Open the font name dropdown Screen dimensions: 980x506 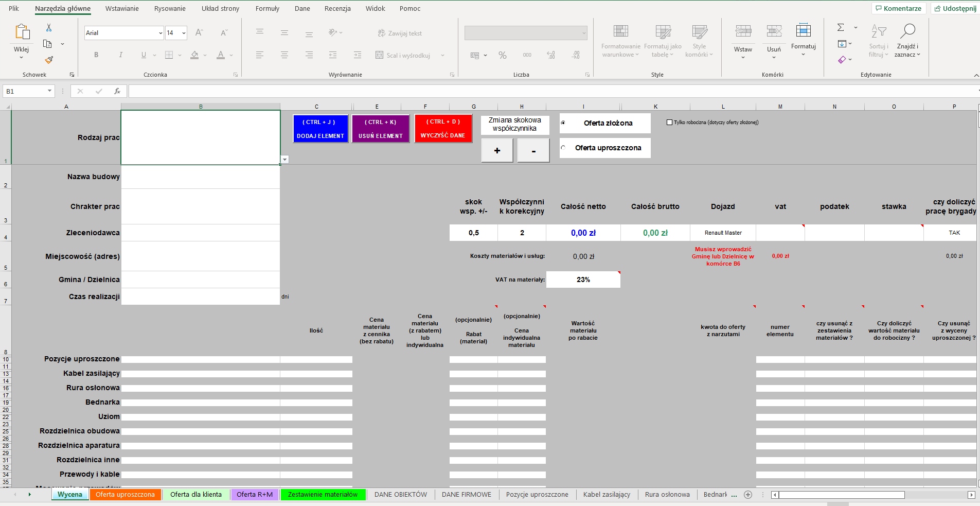161,33
